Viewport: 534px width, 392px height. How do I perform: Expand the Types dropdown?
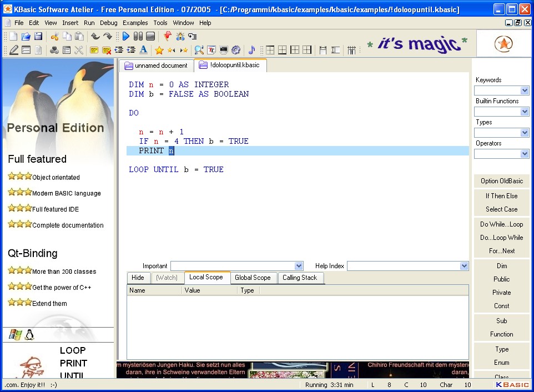coord(525,133)
